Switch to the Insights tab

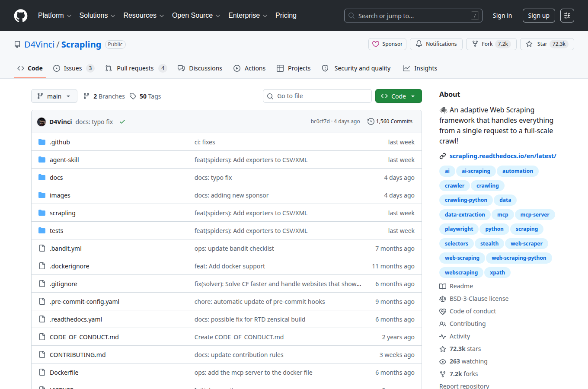[x=420, y=68]
